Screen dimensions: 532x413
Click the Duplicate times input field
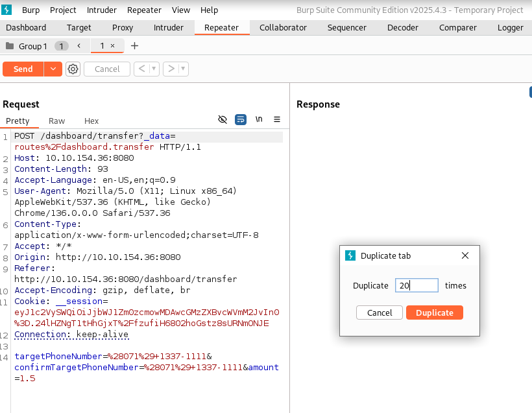[x=417, y=285]
